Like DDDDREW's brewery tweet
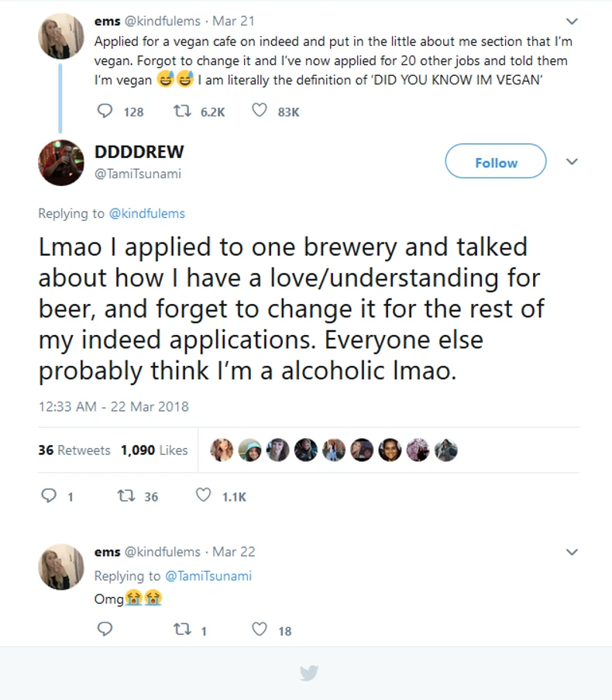The image size is (612, 700). pyautogui.click(x=203, y=496)
